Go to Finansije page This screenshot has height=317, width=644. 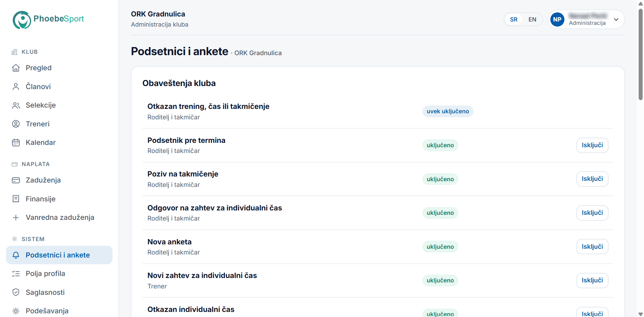tap(59, 199)
